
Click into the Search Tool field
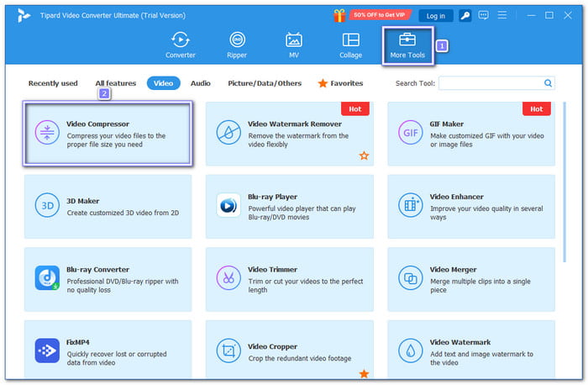click(x=497, y=83)
